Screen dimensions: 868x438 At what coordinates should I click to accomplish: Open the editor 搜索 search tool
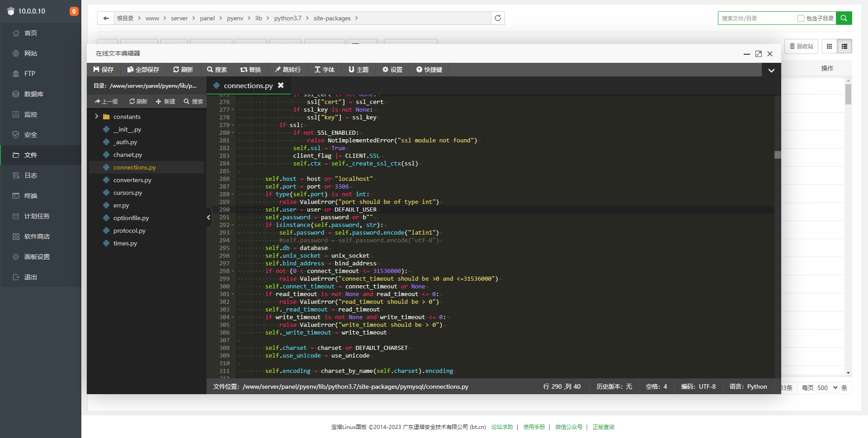click(217, 70)
